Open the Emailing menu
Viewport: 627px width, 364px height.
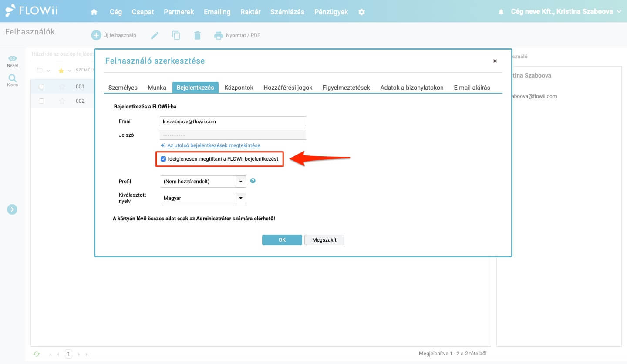point(217,12)
